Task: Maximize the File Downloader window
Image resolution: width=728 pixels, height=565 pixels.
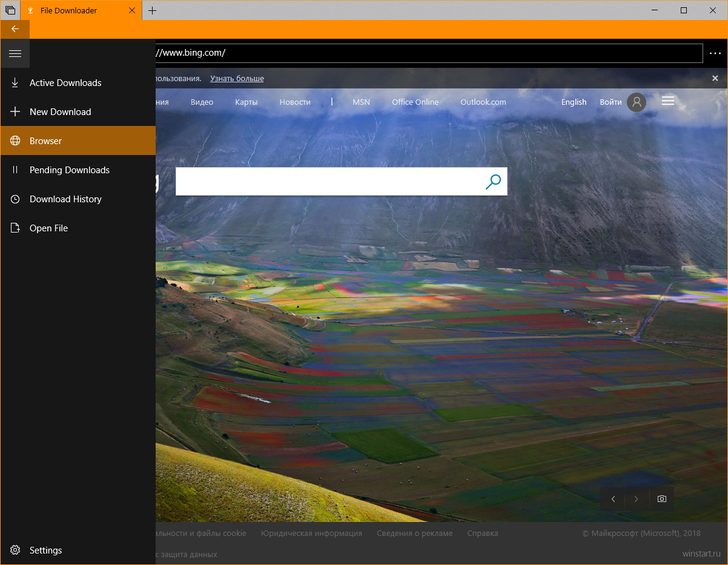Action: click(683, 10)
